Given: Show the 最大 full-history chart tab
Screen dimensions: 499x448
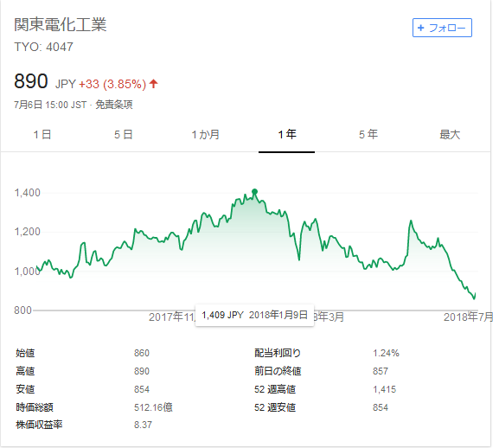Looking at the screenshot, I should (450, 135).
